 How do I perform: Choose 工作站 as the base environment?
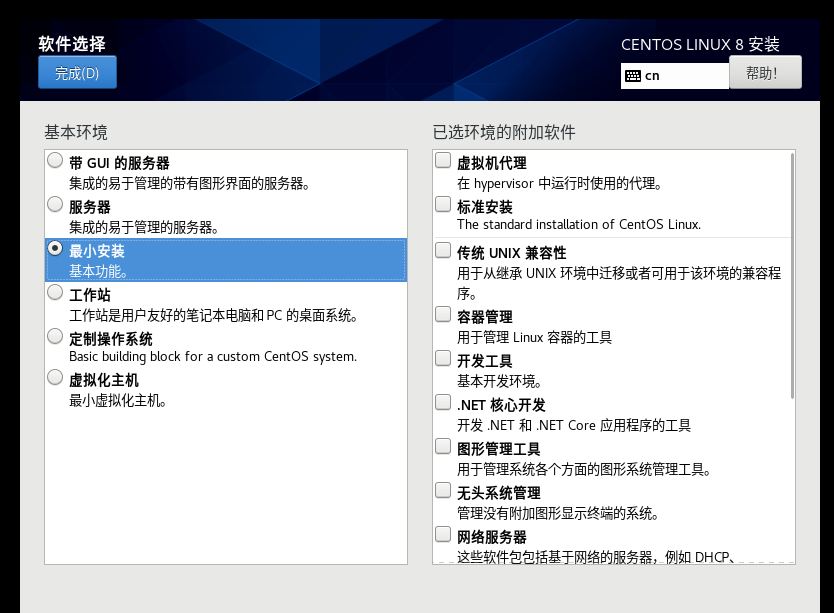(x=55, y=293)
